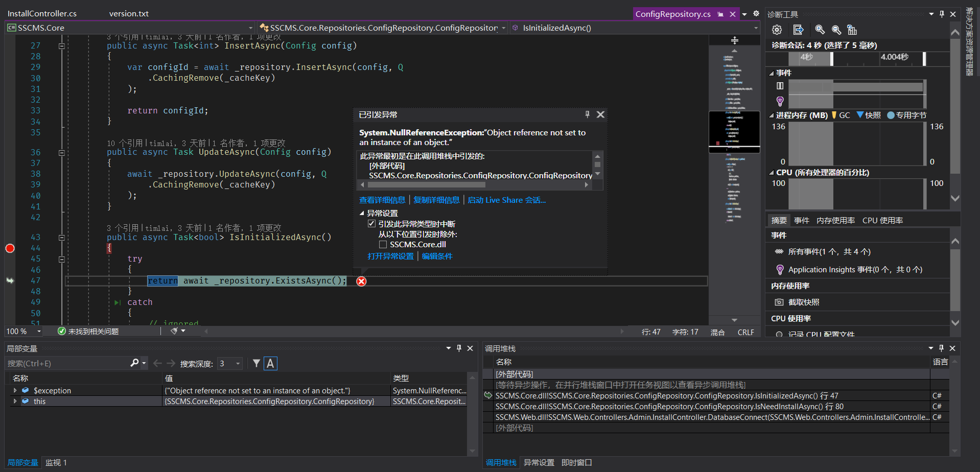The width and height of the screenshot is (980, 472).
Task: Pin the exception popup window
Action: click(x=587, y=114)
